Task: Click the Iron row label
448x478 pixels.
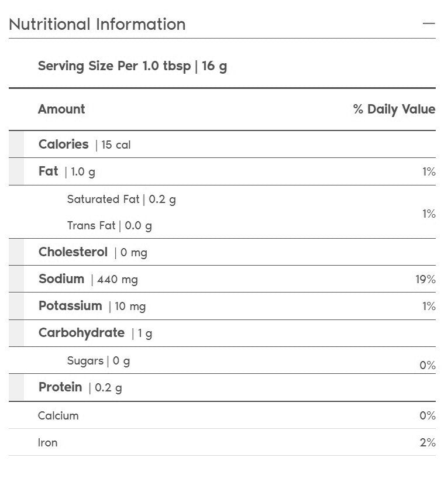Action: coord(48,442)
